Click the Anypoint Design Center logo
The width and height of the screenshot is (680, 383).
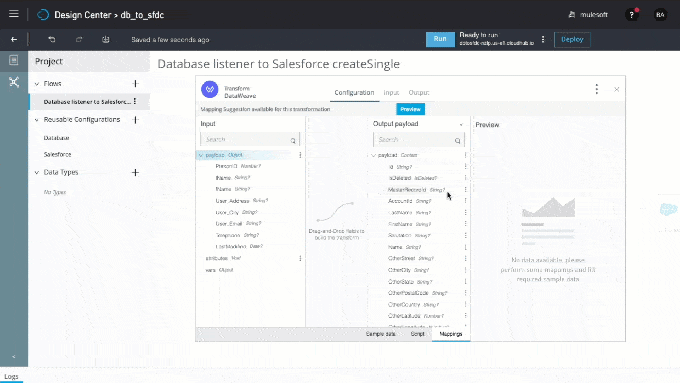43,15
